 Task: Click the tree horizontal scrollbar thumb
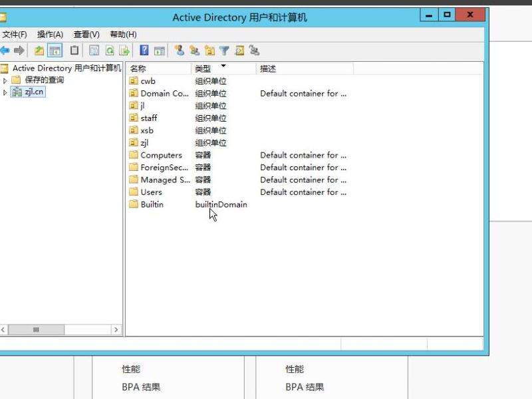click(x=36, y=329)
